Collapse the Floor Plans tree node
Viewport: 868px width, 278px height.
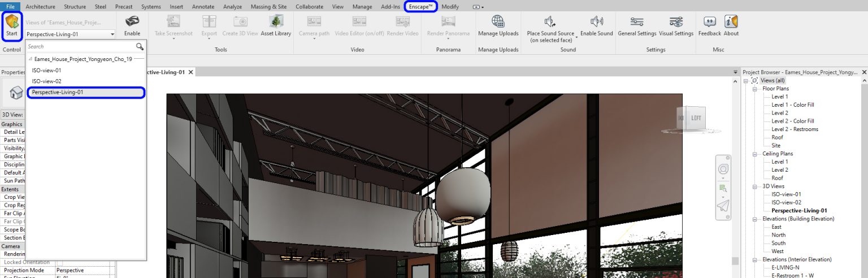coord(755,89)
